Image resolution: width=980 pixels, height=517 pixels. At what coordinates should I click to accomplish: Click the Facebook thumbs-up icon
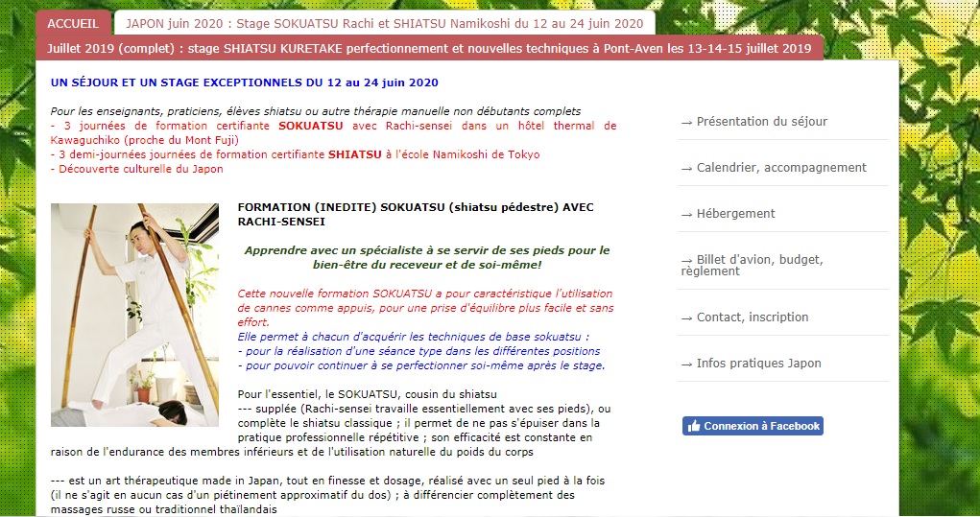[x=693, y=426]
